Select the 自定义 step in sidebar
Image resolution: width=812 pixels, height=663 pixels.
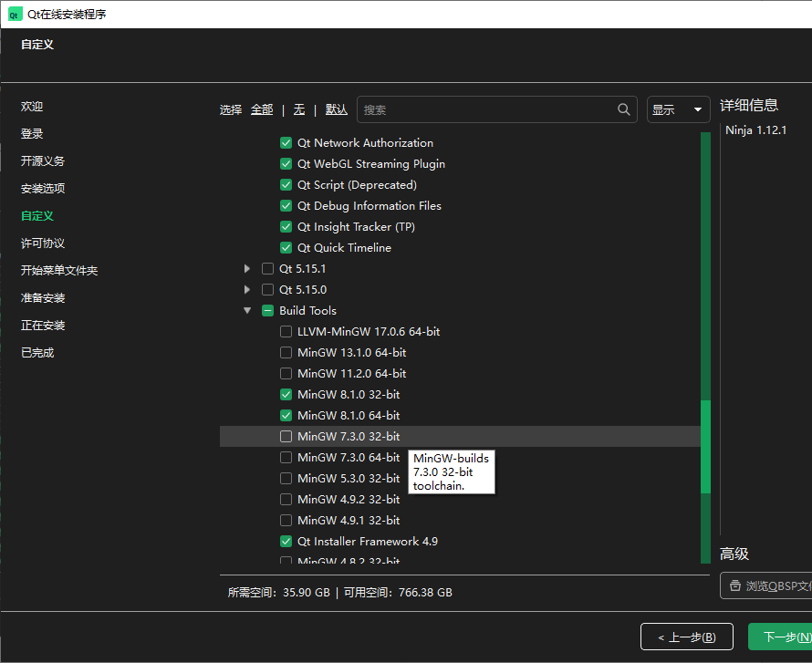click(36, 216)
